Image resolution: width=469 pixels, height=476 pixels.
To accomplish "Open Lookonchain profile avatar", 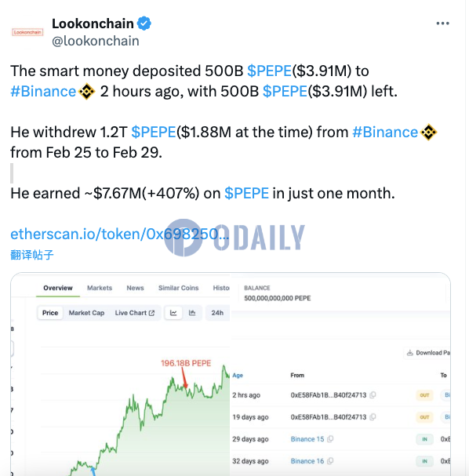I will coord(27,32).
